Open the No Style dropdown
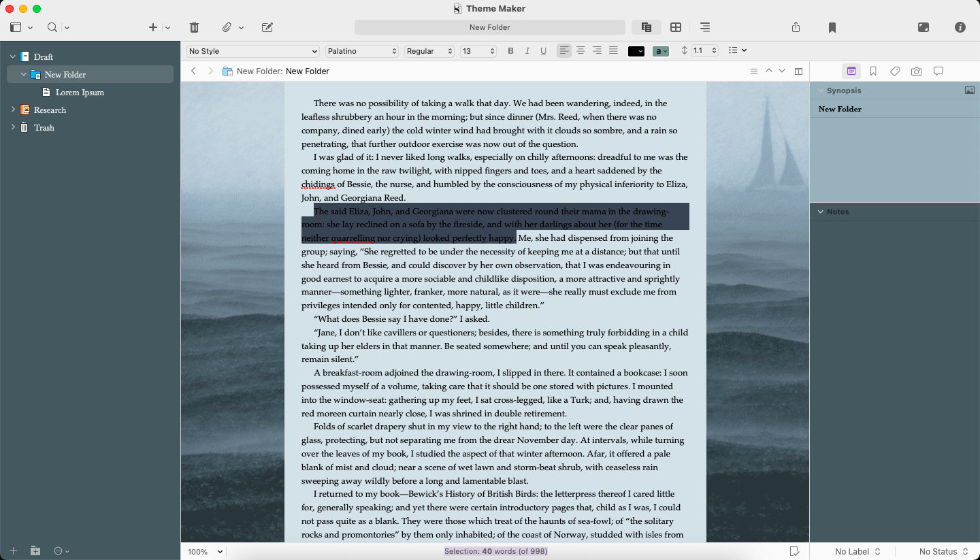 [252, 51]
